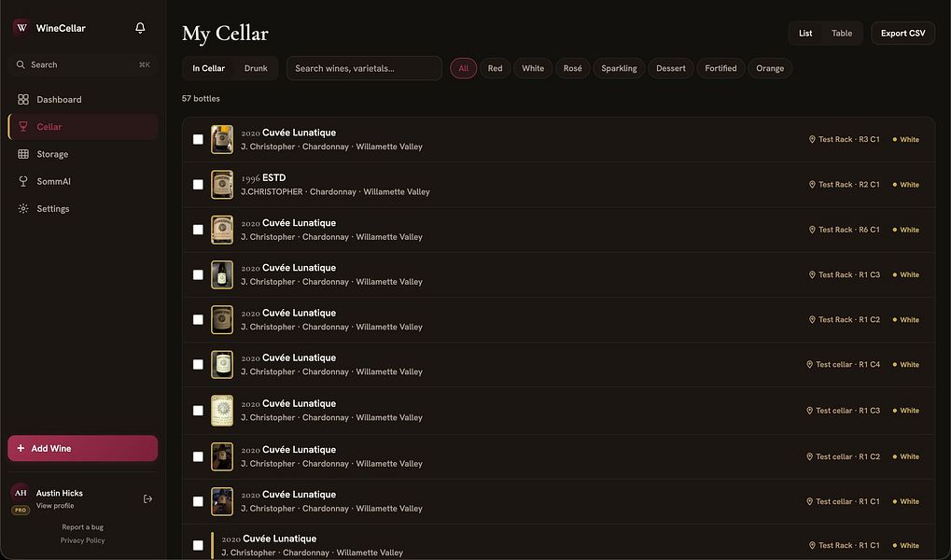Click the WineCellar logo icon
951x560 pixels.
21,28
